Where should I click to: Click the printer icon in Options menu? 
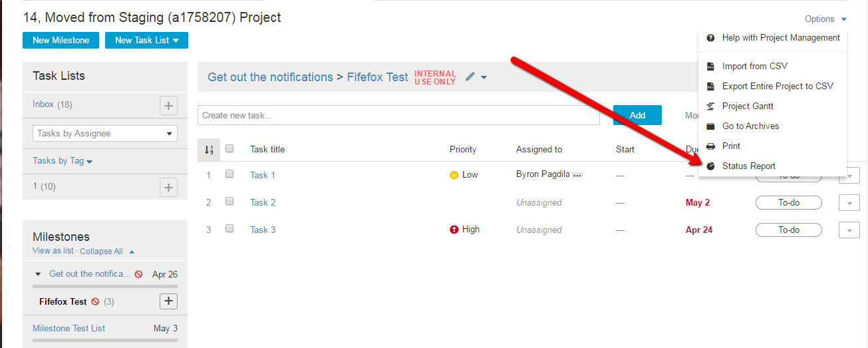tap(710, 146)
